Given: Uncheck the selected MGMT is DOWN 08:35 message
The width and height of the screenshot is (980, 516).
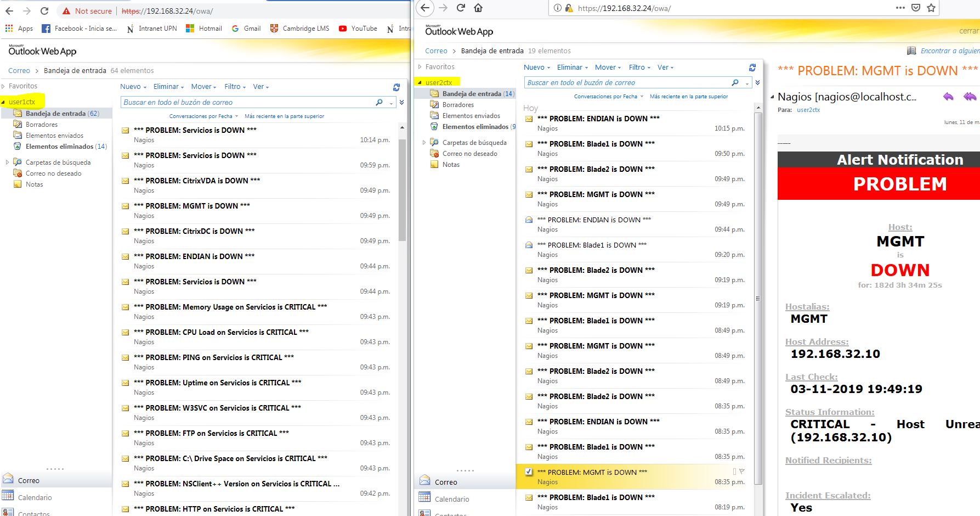Looking at the screenshot, I should [x=529, y=472].
